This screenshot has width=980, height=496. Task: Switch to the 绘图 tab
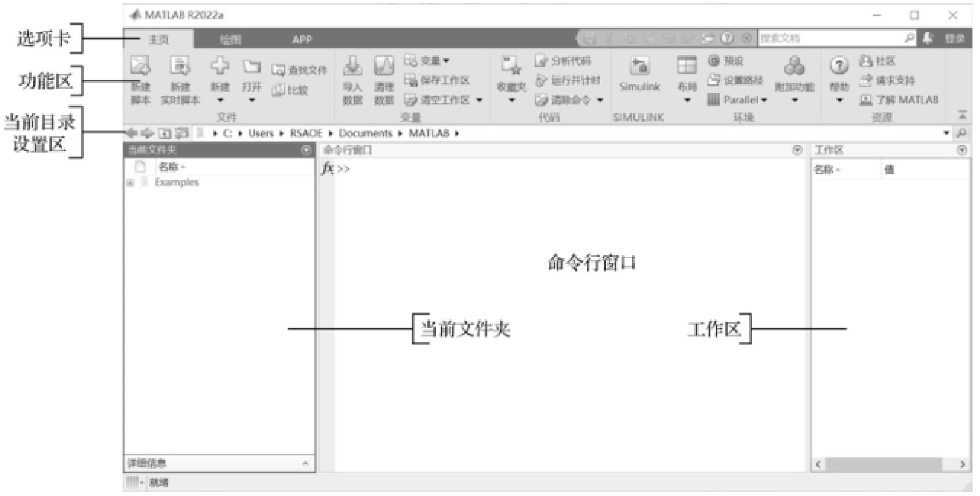click(x=230, y=39)
